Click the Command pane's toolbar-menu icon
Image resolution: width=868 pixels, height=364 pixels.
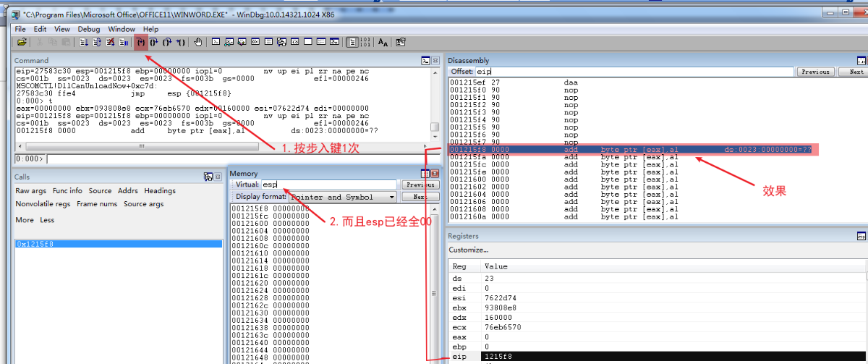tap(426, 60)
